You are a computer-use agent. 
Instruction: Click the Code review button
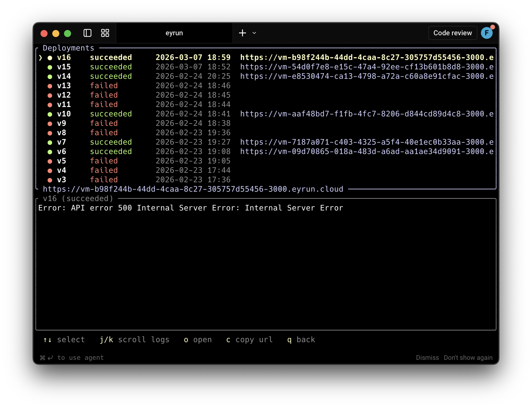coord(452,33)
